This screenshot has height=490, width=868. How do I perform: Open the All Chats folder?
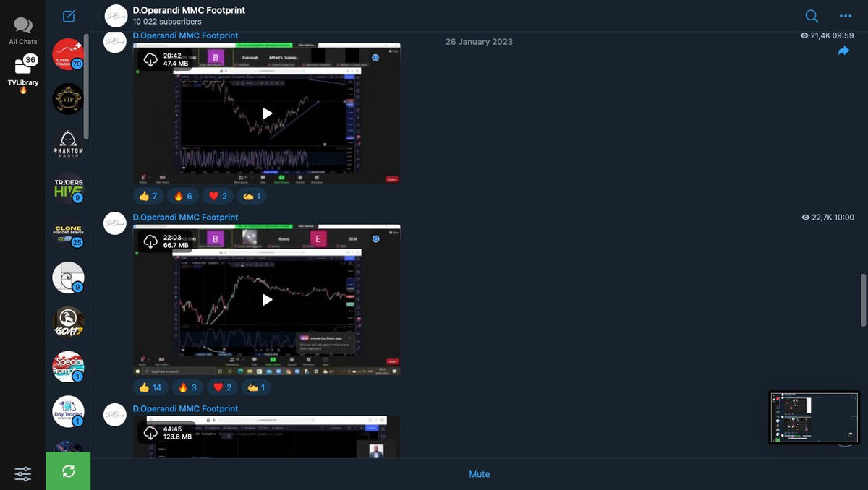click(x=23, y=31)
